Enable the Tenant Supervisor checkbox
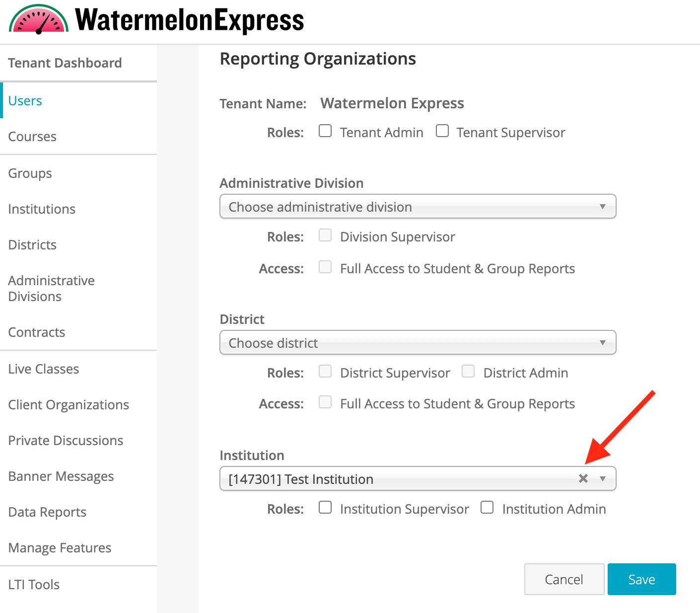Screen dimensions: 700x613 (442, 131)
